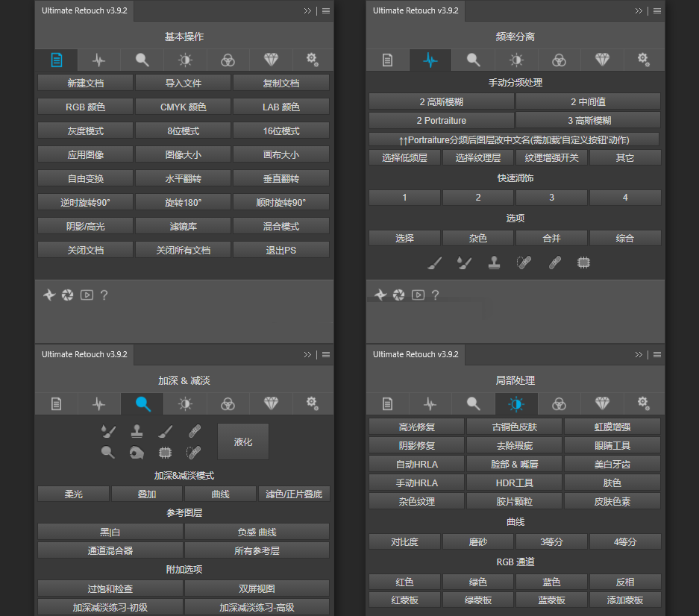
Task: Switch to 16位模式 bit depth
Action: [281, 131]
